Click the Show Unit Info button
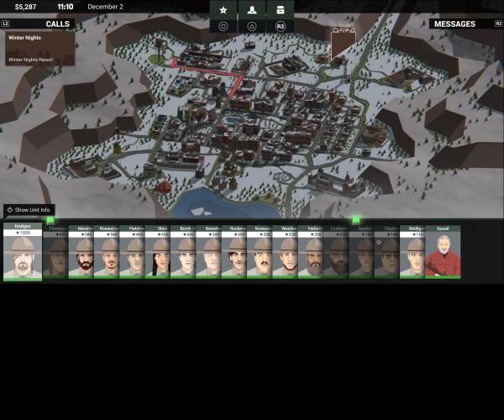 coord(29,210)
